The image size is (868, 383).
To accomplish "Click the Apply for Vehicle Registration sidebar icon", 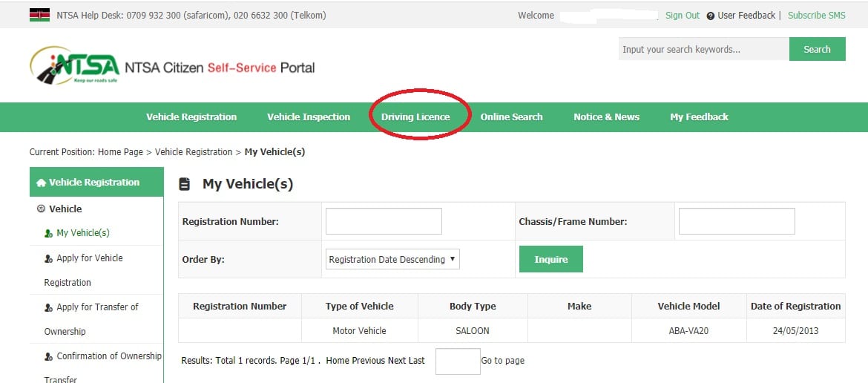I will (49, 258).
